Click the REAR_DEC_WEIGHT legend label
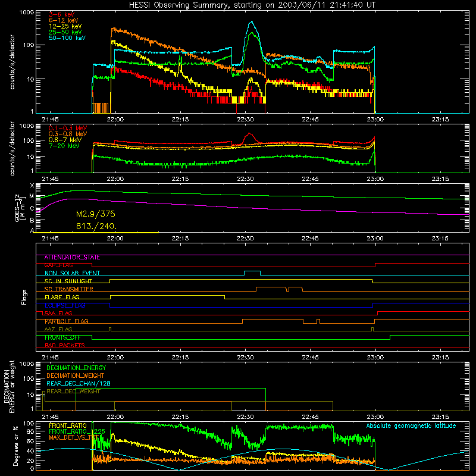The height and width of the screenshot is (476, 476). tap(73, 392)
